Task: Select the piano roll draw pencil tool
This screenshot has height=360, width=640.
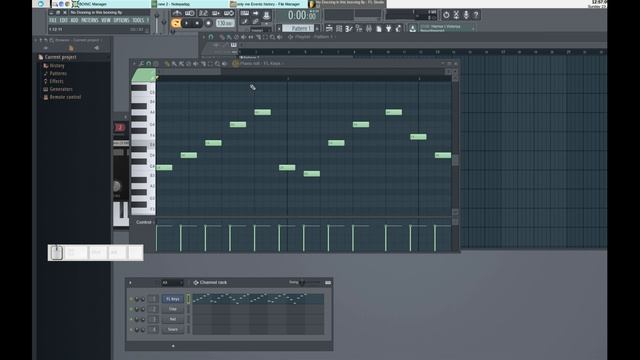Action: (167, 64)
